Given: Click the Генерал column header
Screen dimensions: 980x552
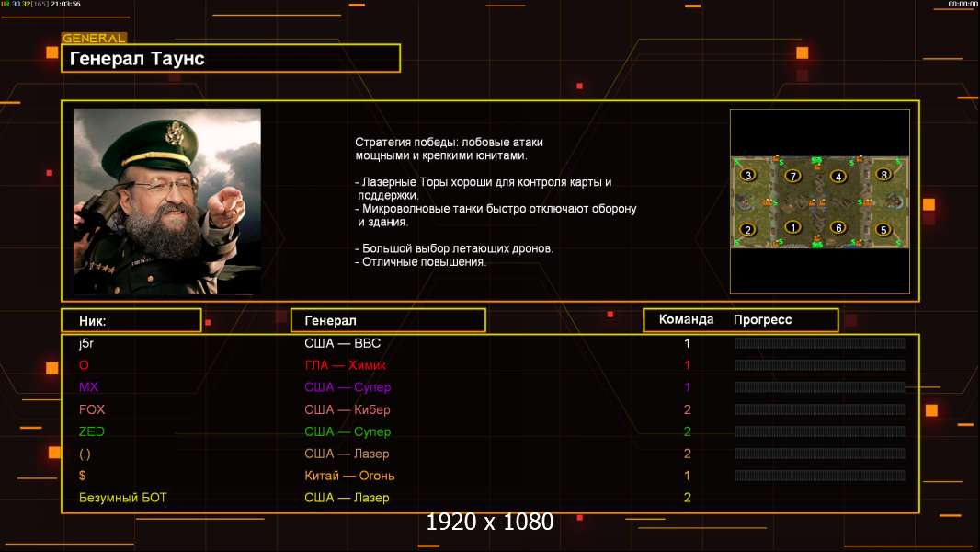Looking at the screenshot, I should 388,321.
